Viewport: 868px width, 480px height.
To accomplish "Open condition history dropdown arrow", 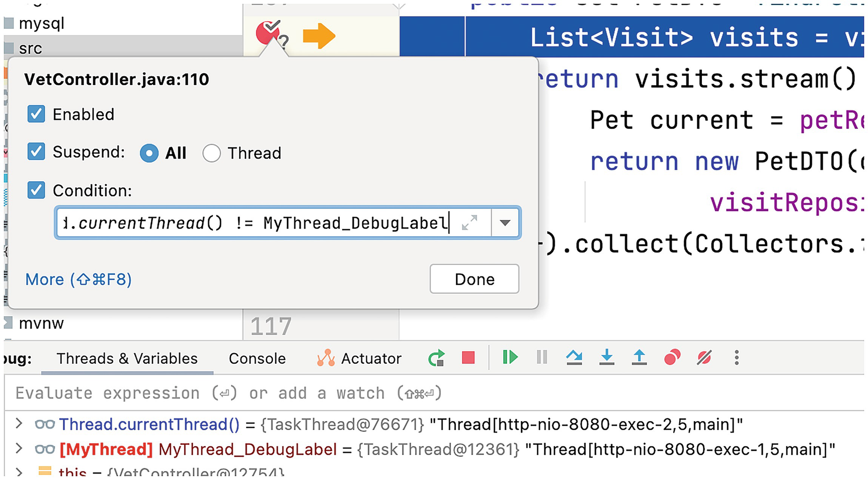I will (505, 223).
